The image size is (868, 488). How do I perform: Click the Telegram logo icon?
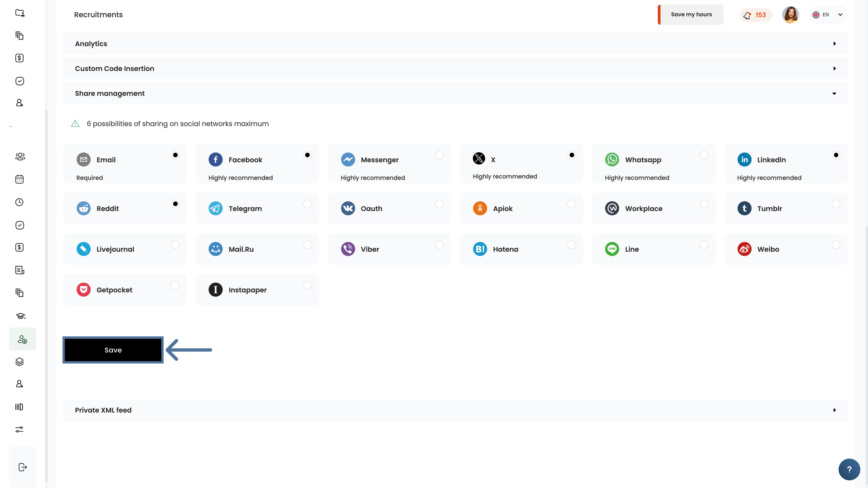pos(216,208)
